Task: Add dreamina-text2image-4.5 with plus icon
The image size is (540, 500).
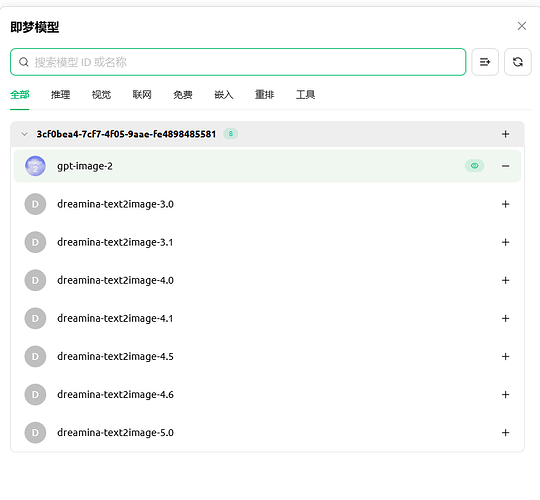Action: tap(505, 356)
